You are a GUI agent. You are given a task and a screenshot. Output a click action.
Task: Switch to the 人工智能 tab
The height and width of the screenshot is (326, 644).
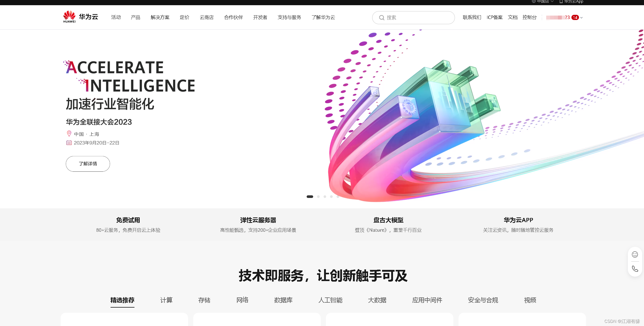click(x=331, y=300)
